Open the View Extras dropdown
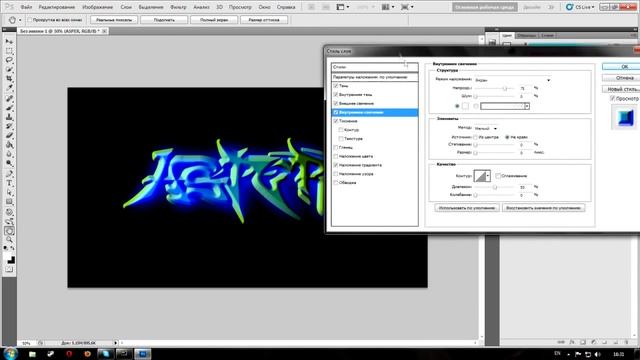640x360 pixels. tap(342, 7)
